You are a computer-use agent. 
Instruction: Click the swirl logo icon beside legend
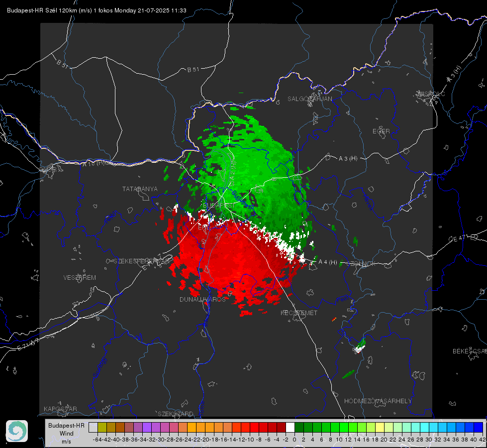[x=17, y=431]
